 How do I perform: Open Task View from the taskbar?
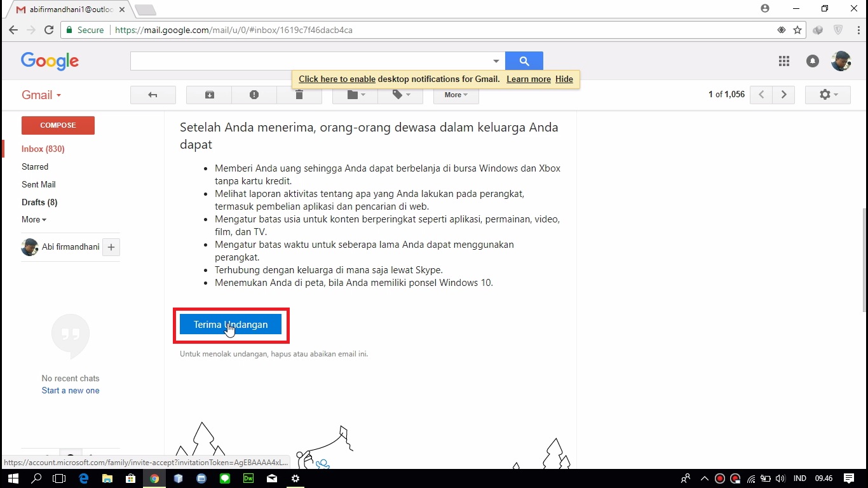[x=59, y=478]
